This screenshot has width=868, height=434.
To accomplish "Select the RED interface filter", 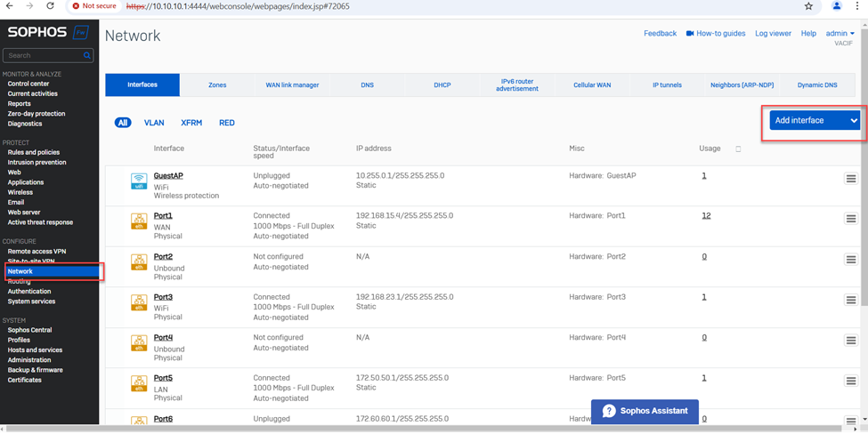I will (227, 123).
